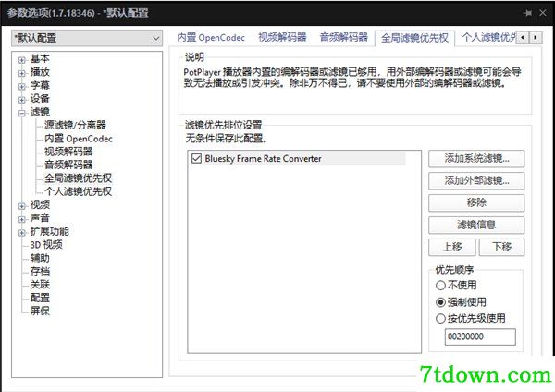This screenshot has height=392, width=555.
Task: Click the 下移 button
Action: coord(501,247)
